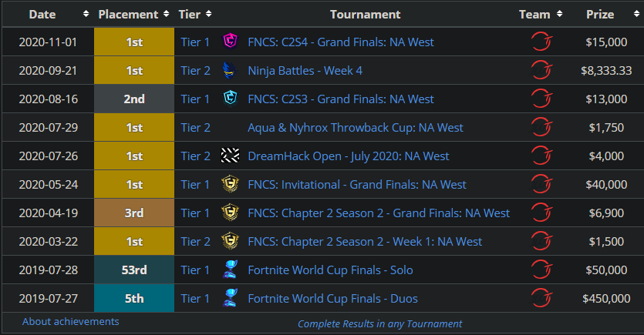
Task: Click the gold FNCS Invitational shield icon
Action: (x=230, y=184)
